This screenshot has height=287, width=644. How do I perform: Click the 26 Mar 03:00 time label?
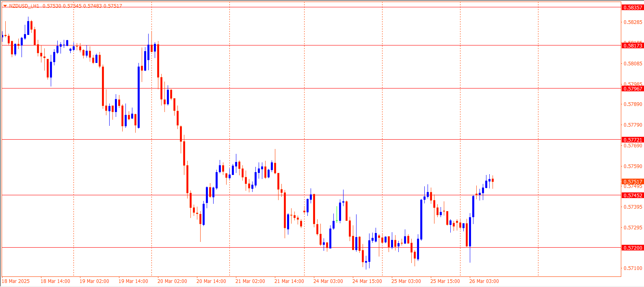(x=484, y=281)
